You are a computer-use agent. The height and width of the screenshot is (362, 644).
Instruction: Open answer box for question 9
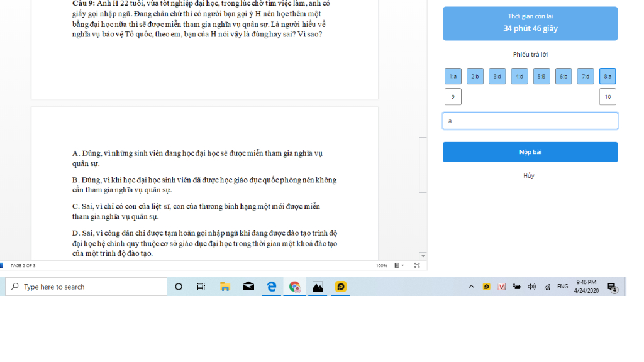453,97
